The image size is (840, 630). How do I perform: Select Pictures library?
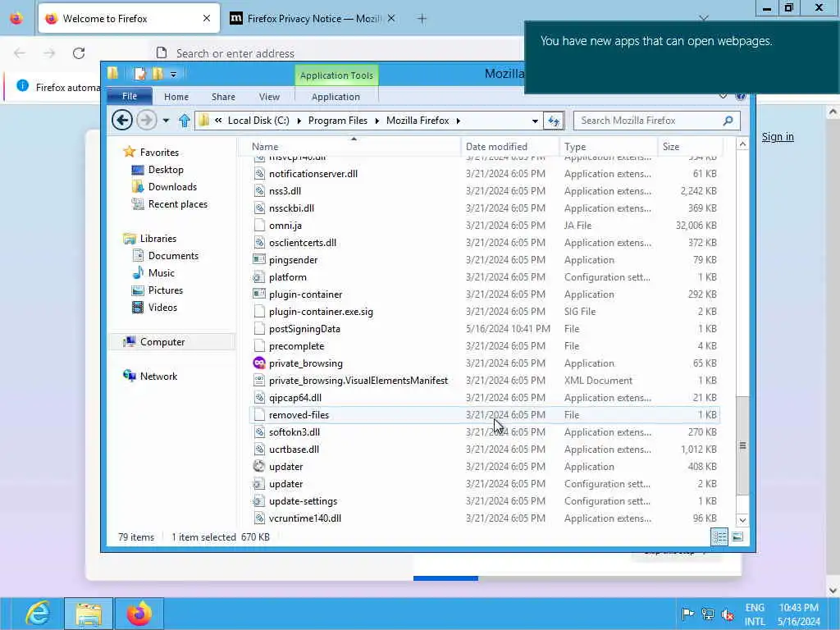tap(166, 290)
